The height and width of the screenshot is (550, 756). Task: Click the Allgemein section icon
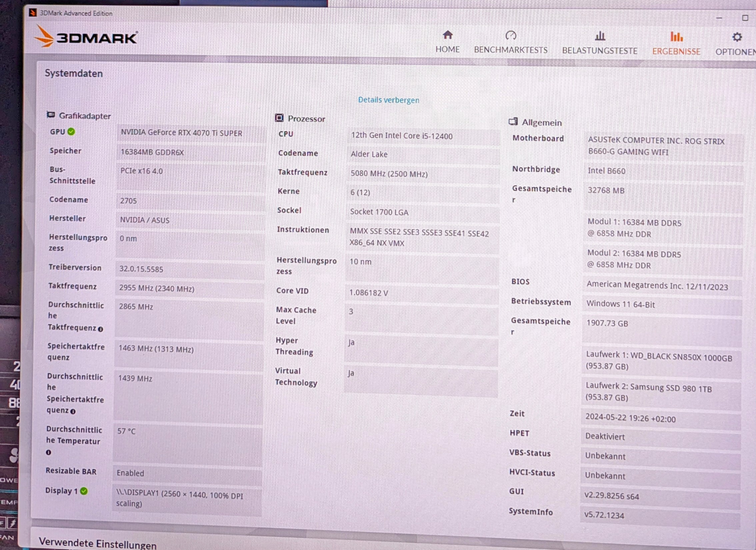point(513,122)
